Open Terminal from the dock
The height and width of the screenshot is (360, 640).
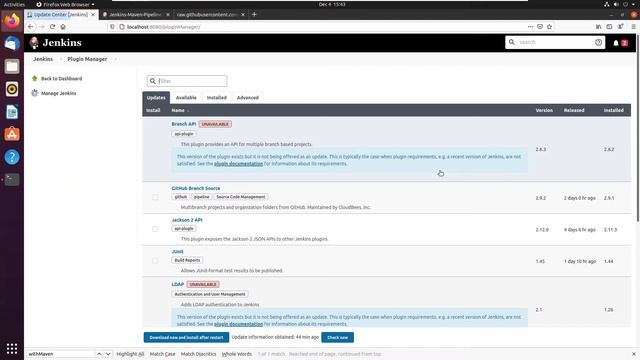pyautogui.click(x=12, y=180)
